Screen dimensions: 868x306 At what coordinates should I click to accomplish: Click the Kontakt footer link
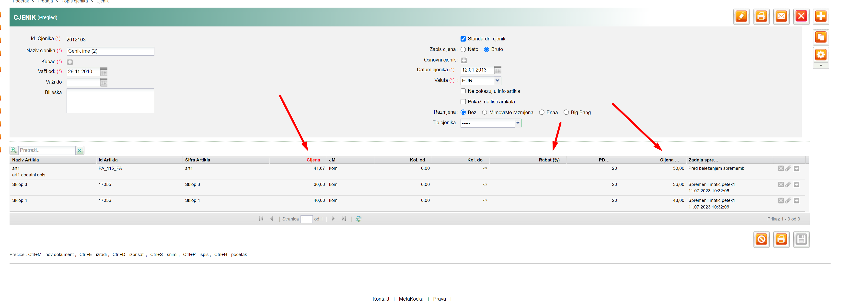[381, 299]
